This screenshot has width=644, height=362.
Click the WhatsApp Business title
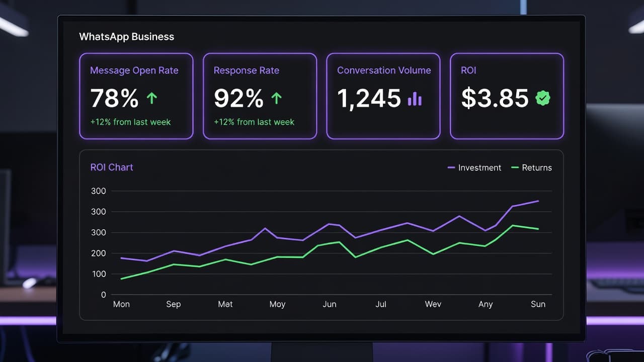pos(127,37)
